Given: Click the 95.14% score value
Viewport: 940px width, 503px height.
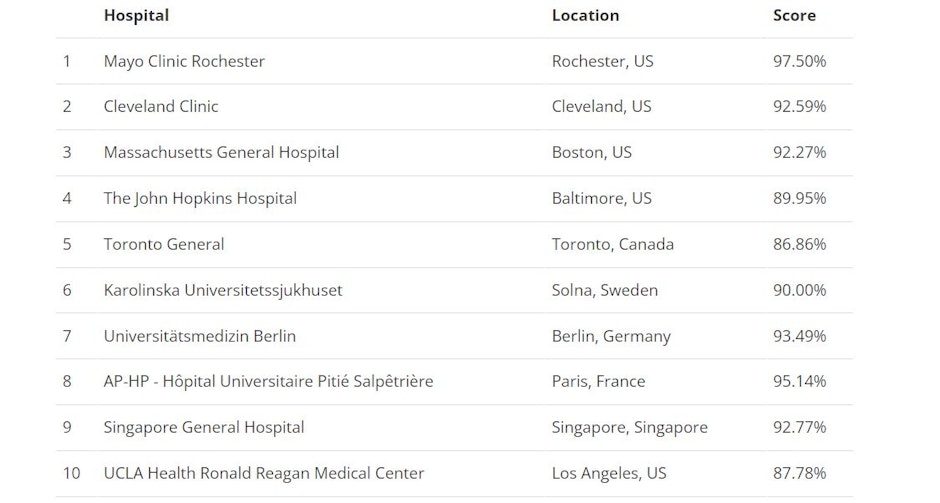Looking at the screenshot, I should coord(799,381).
